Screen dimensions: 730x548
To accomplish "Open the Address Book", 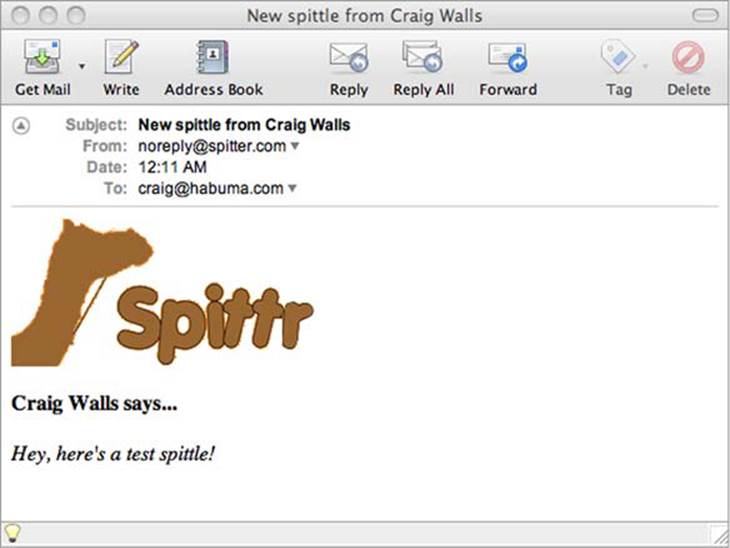I will 213,57.
